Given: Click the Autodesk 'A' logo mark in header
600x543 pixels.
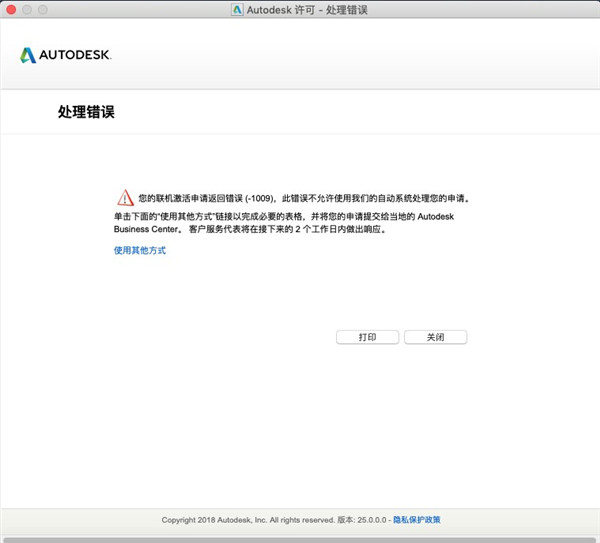Looking at the screenshot, I should [x=28, y=55].
